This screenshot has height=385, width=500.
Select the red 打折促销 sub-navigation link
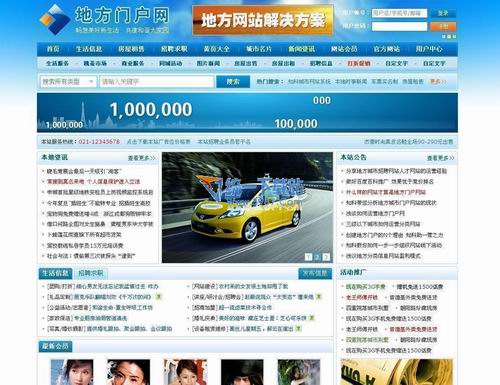359,63
